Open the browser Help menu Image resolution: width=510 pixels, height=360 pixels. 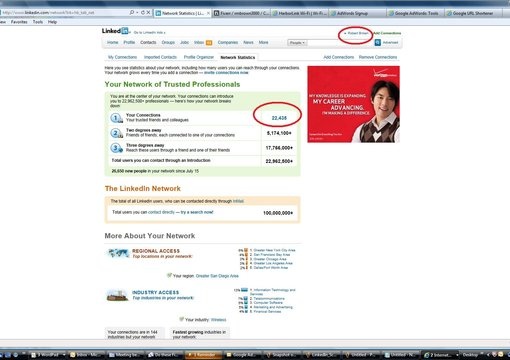[52, 22]
